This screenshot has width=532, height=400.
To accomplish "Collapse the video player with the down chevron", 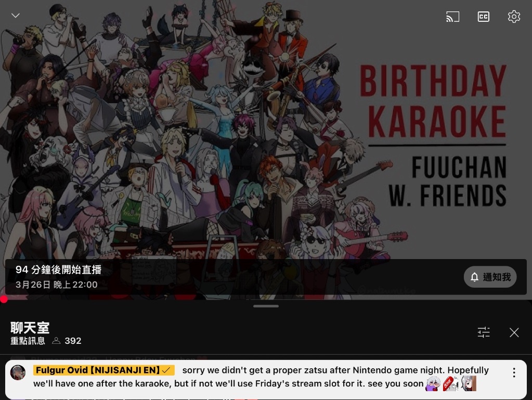I will 16,16.
